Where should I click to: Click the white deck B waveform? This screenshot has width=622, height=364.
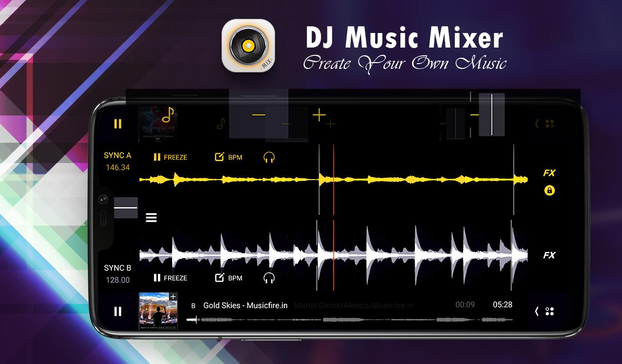333,255
